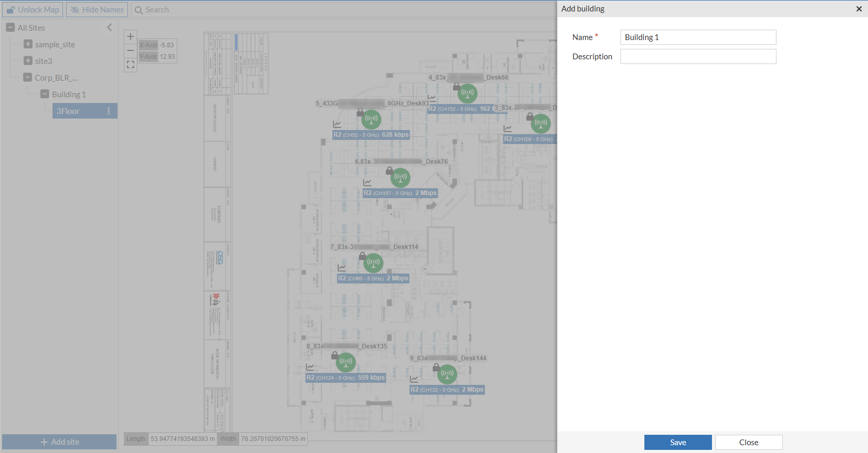The height and width of the screenshot is (453, 868).
Task: Click the lock icon on Desk76 AP
Action: tap(390, 171)
